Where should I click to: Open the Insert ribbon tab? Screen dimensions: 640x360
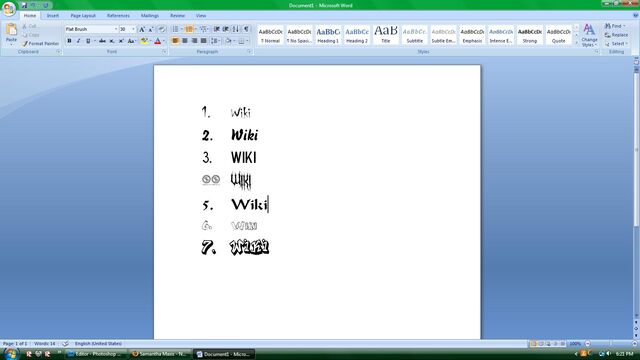53,16
